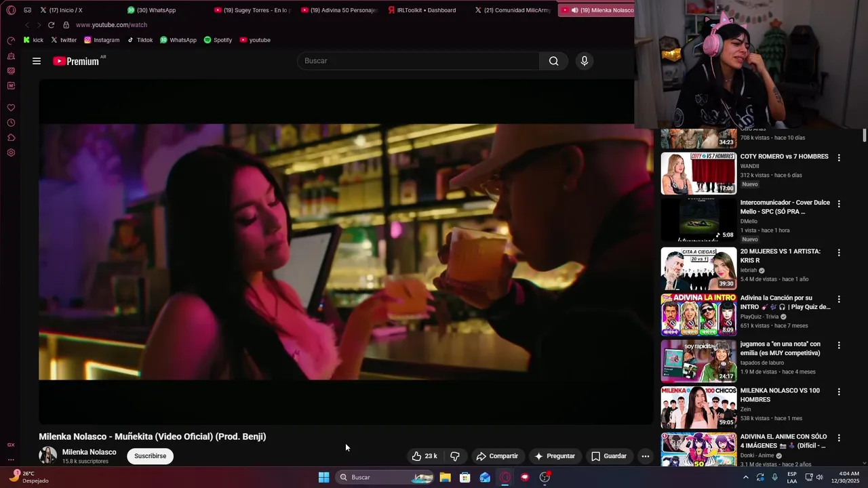Switch to the (30) WhatsApp tab
Viewport: 868px width, 488px height.
pos(164,10)
